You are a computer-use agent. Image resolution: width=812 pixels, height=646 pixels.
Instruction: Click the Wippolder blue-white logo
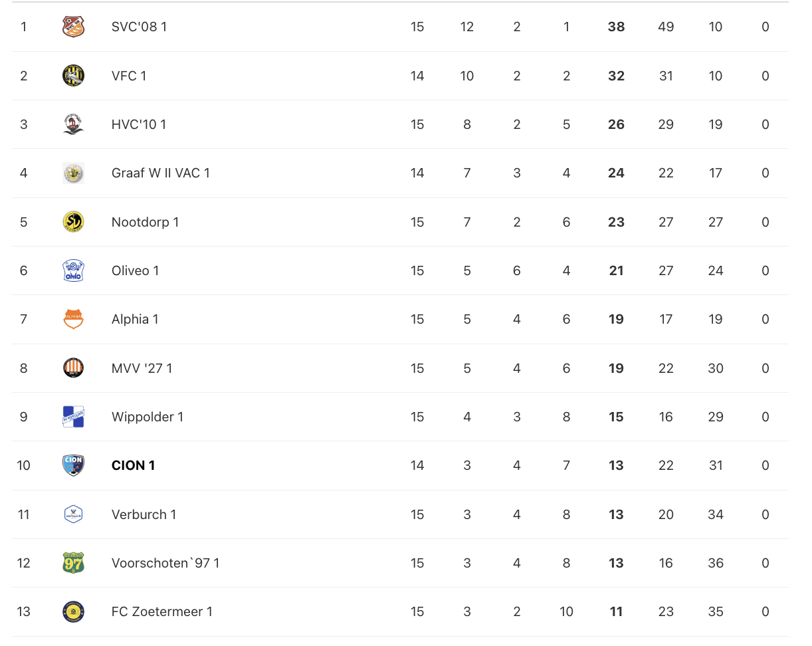tap(73, 417)
